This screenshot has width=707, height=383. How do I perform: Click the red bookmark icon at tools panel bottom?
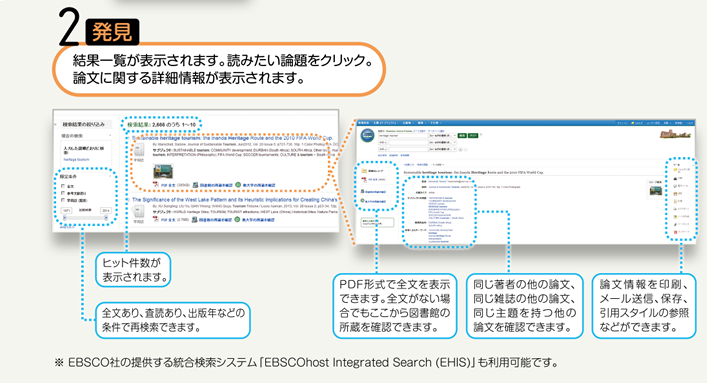tap(675, 232)
